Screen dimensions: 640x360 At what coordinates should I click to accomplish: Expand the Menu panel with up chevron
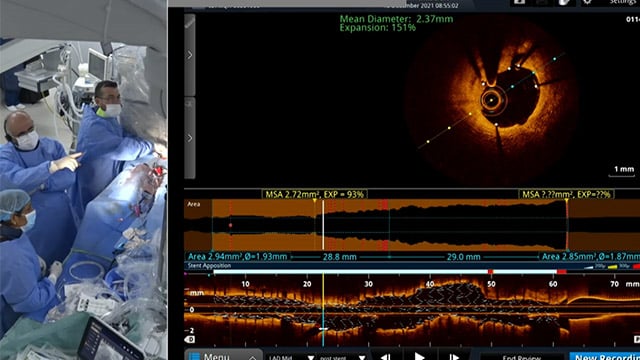click(252, 358)
